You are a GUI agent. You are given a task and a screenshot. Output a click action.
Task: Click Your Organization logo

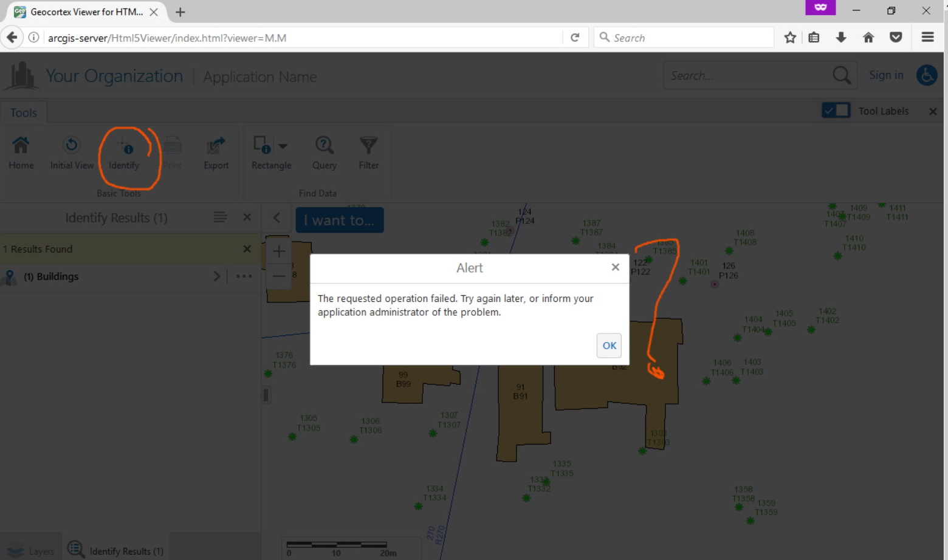coord(22,76)
